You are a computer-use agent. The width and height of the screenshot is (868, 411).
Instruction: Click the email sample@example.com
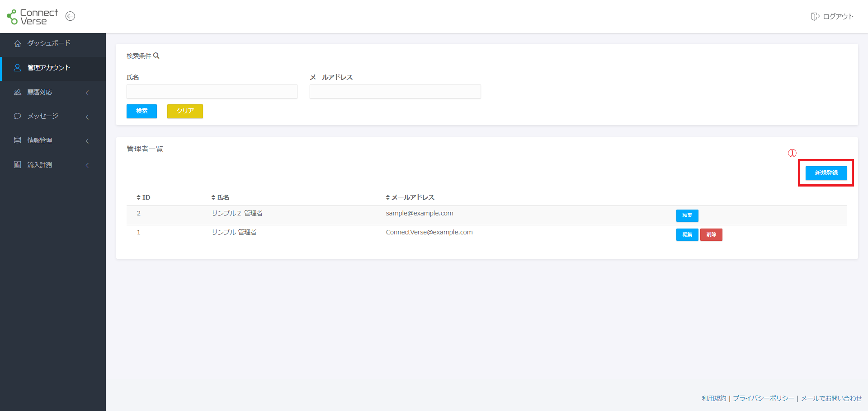point(420,213)
